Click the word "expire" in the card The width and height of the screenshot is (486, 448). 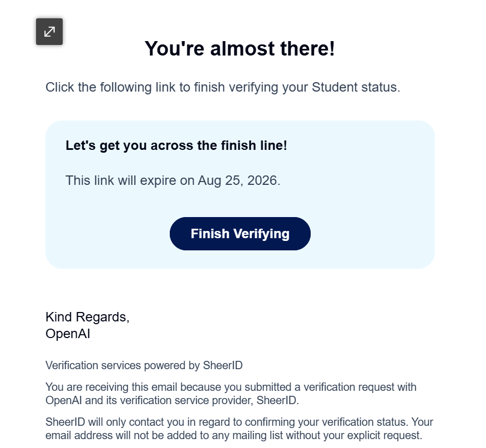(x=158, y=180)
